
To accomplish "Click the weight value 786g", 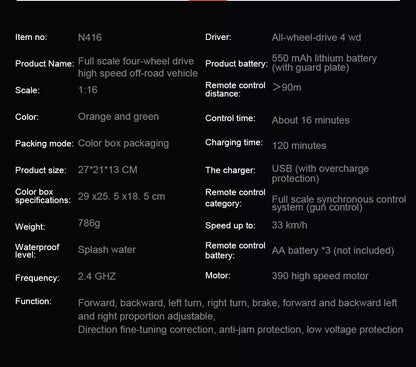I will (89, 223).
